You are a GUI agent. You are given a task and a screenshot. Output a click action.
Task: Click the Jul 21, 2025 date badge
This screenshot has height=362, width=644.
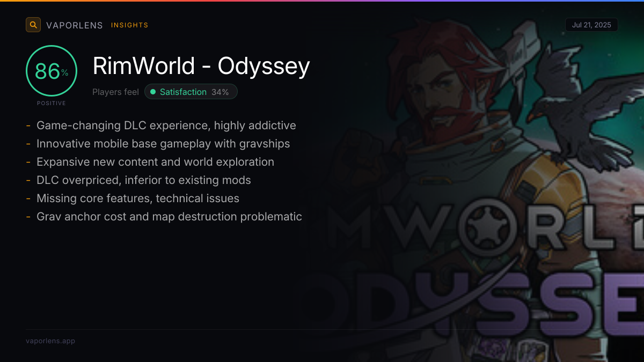pyautogui.click(x=591, y=25)
